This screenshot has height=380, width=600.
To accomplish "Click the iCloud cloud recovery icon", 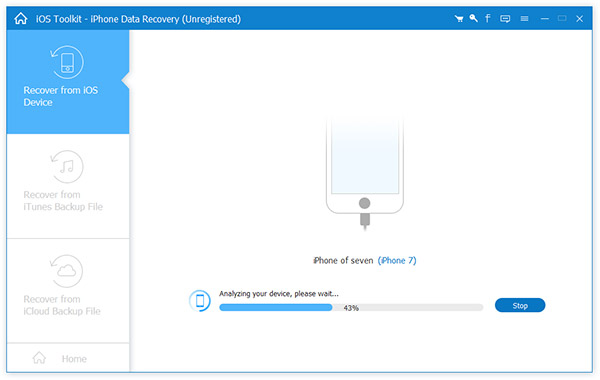I will click(x=67, y=271).
